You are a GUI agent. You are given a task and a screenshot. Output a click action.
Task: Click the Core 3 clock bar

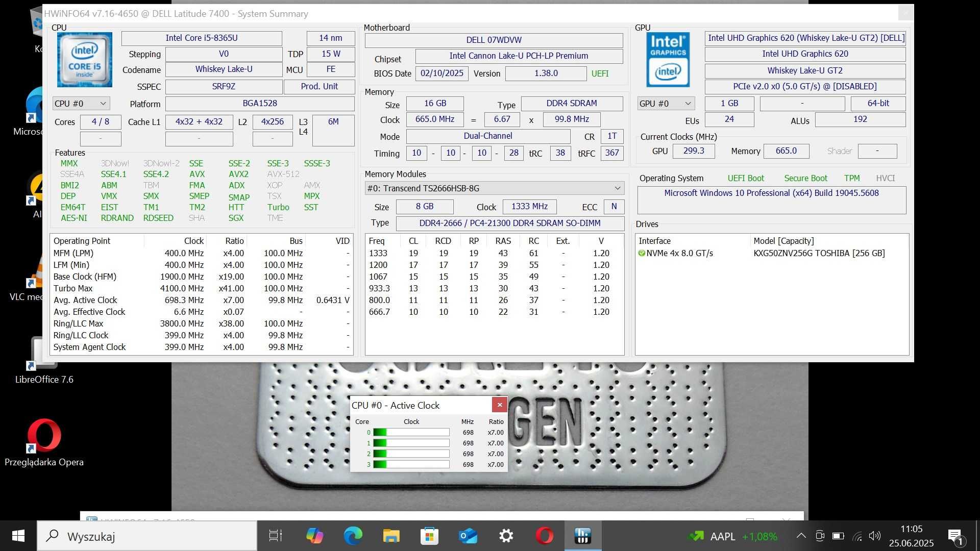point(411,464)
